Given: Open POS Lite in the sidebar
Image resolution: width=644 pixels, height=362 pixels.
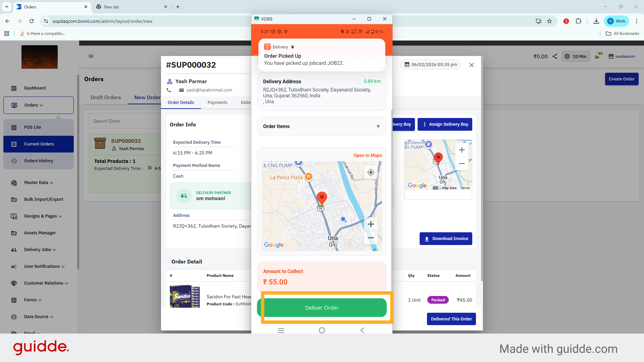Looking at the screenshot, I should [33, 127].
